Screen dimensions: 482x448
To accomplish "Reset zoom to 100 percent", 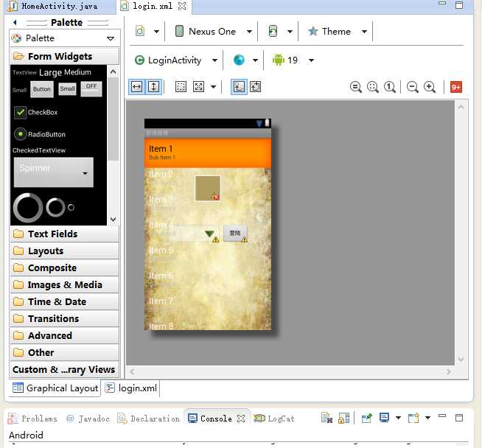I will (390, 87).
